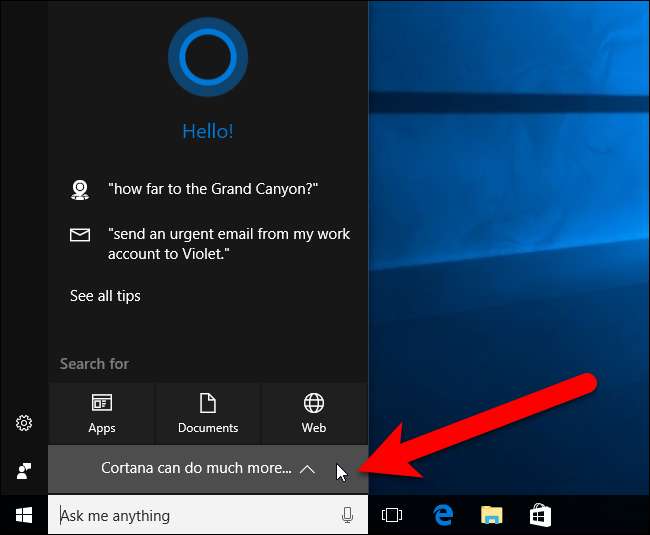Click the "Cortana can do much more..." banner

tap(197, 468)
